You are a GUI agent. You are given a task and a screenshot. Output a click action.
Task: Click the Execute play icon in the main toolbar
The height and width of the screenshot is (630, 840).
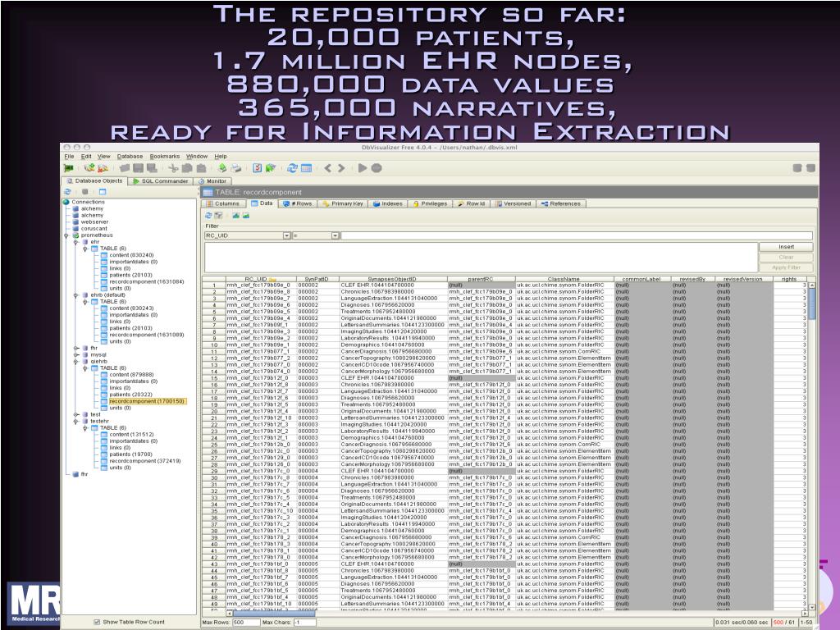363,168
